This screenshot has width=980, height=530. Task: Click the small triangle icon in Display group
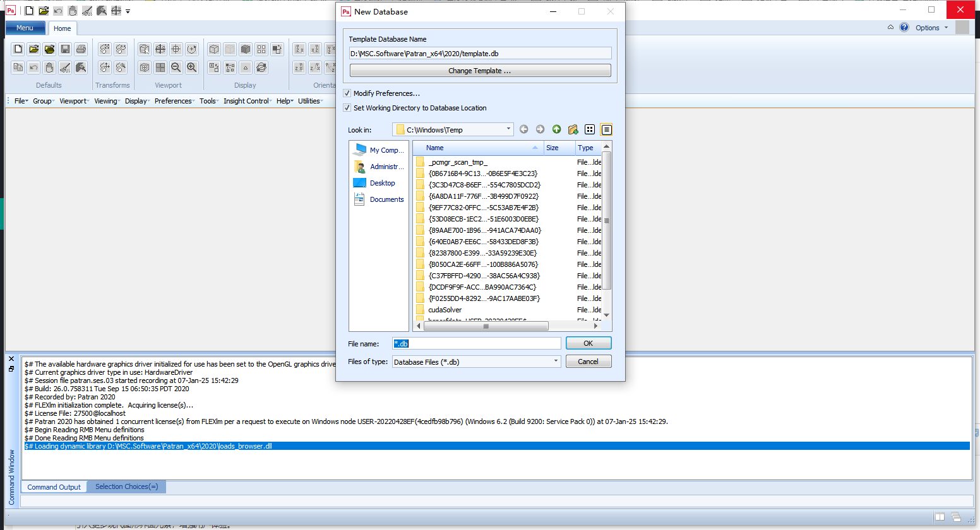point(246,68)
